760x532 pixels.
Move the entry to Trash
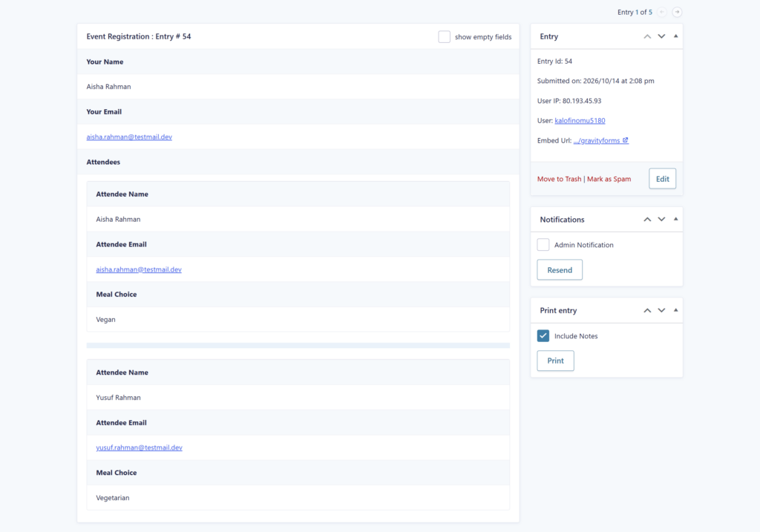pyautogui.click(x=560, y=179)
